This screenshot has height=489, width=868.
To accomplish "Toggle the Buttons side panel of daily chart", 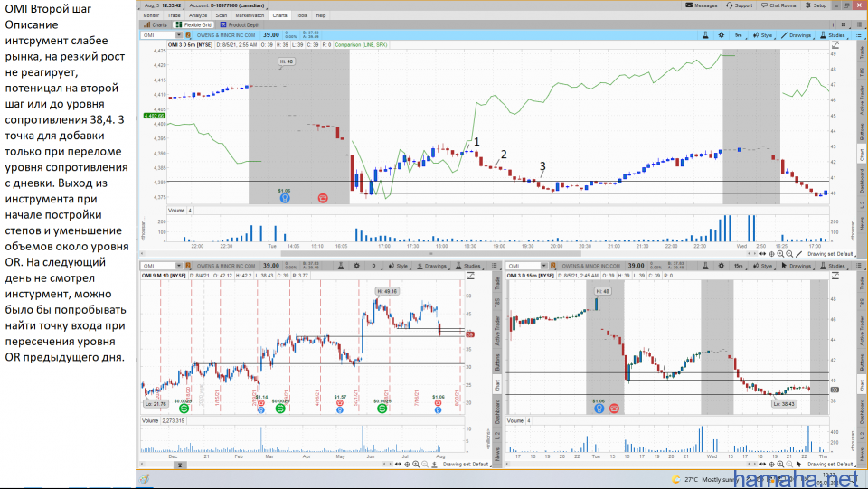I will coord(497,362).
